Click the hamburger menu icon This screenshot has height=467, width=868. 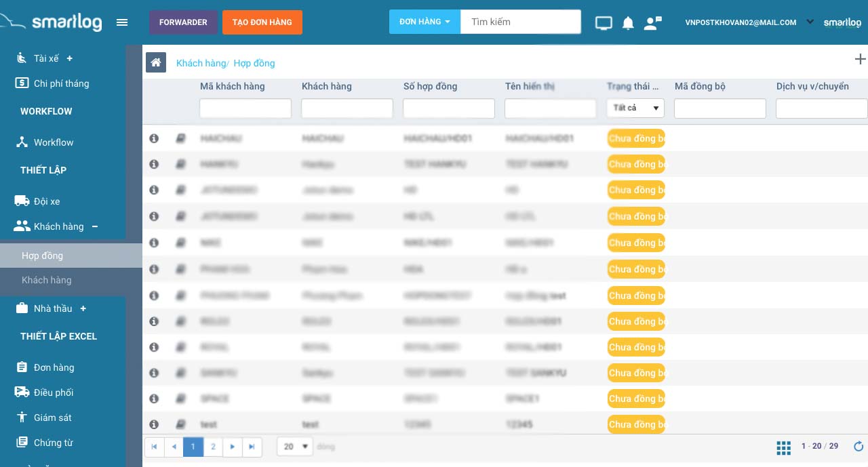click(x=122, y=22)
